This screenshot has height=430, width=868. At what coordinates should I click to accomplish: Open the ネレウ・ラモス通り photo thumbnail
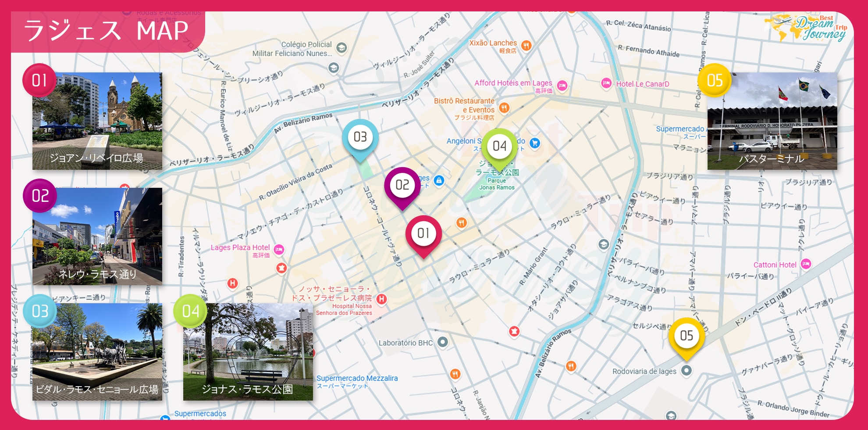click(x=97, y=236)
